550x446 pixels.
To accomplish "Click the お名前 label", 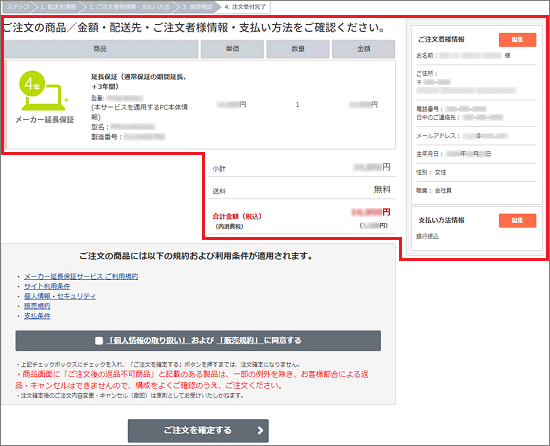I will pos(427,55).
